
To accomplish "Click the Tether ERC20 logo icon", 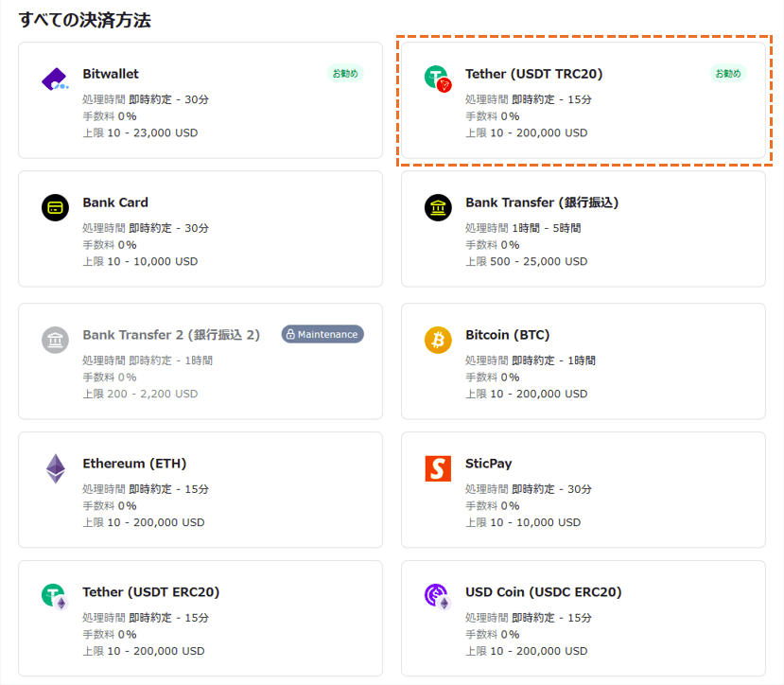I will 55,597.
